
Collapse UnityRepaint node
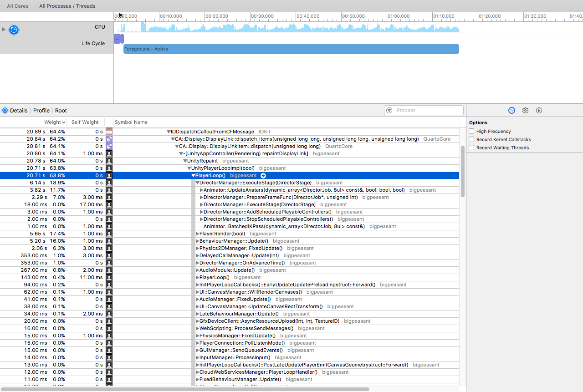[x=185, y=161]
